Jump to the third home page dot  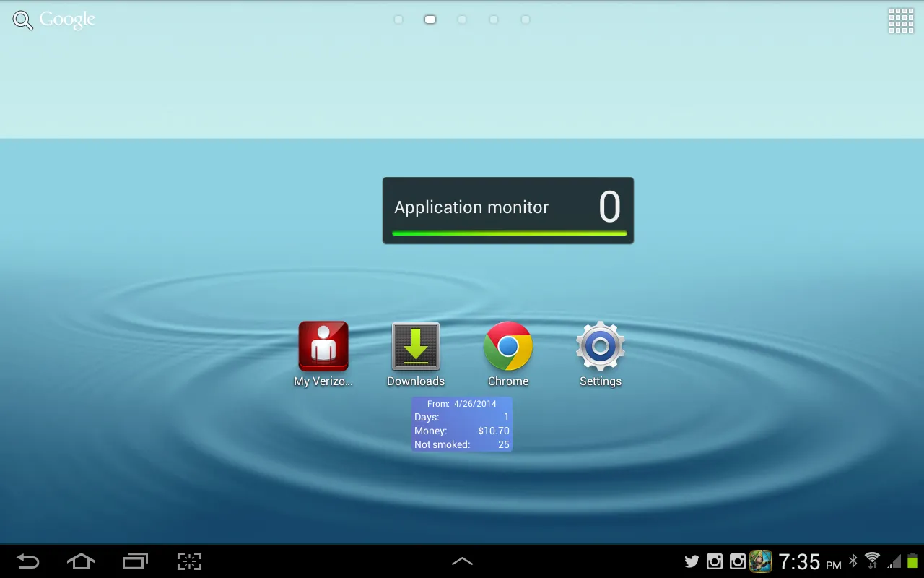point(462,20)
